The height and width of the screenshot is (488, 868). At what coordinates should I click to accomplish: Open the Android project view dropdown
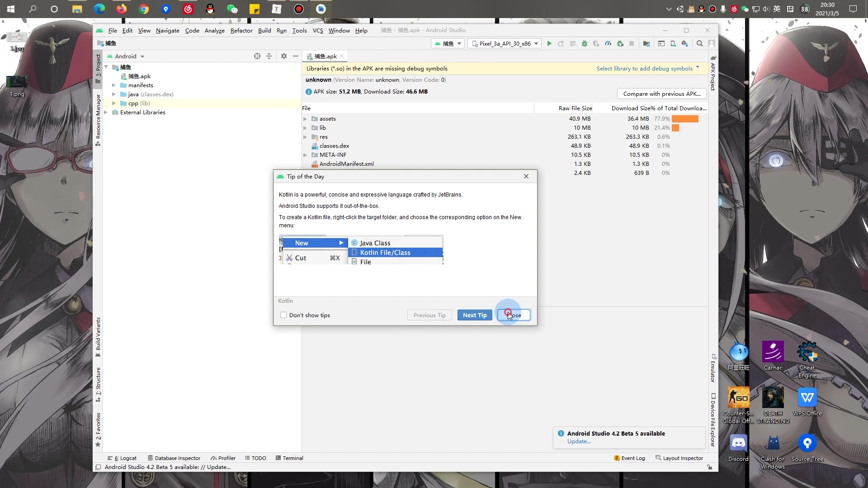pos(129,56)
